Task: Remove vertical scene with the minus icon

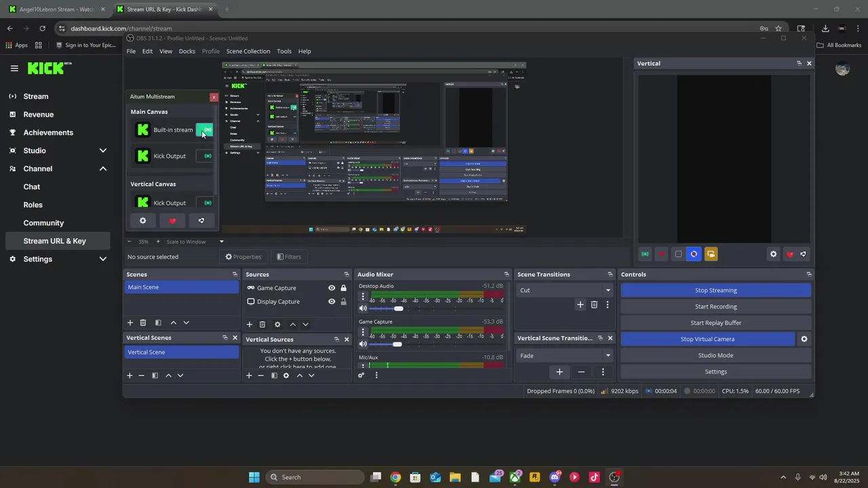Action: pyautogui.click(x=142, y=375)
